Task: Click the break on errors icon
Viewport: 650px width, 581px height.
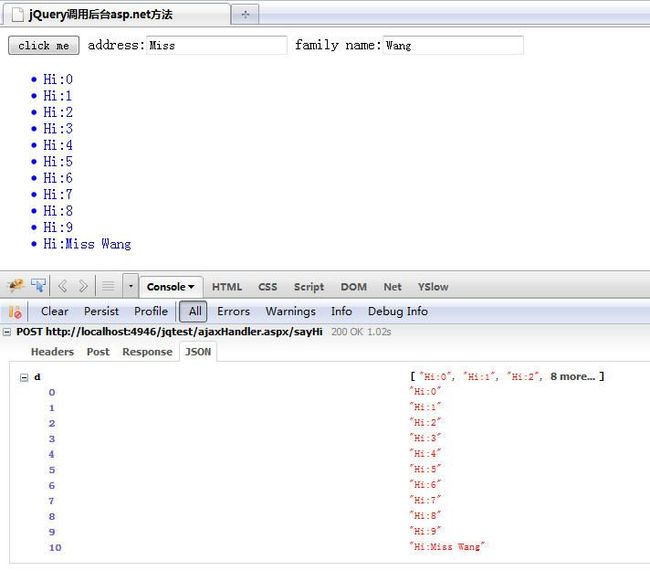Action: coord(15,312)
